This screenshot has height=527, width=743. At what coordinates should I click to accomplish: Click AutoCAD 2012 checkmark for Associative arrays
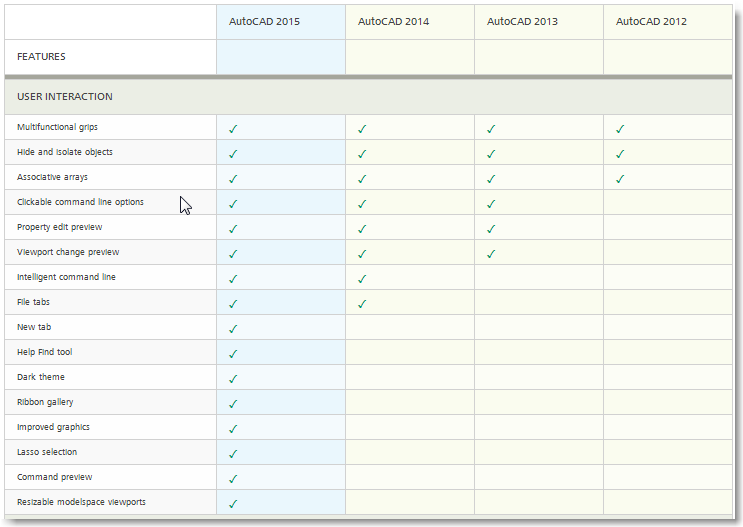pos(620,179)
